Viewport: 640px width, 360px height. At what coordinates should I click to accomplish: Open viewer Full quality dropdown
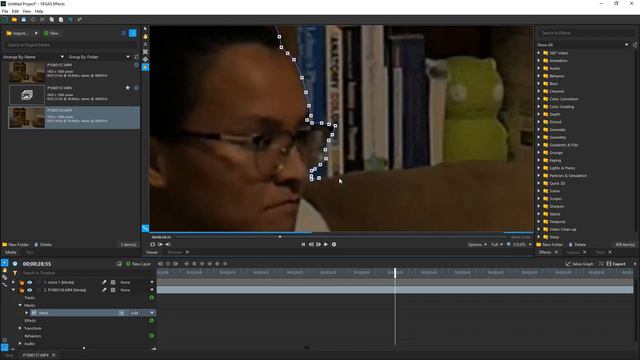pyautogui.click(x=497, y=244)
